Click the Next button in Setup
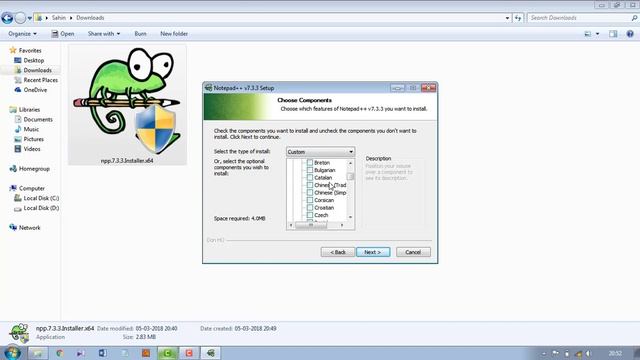The width and height of the screenshot is (640, 360). (x=373, y=252)
